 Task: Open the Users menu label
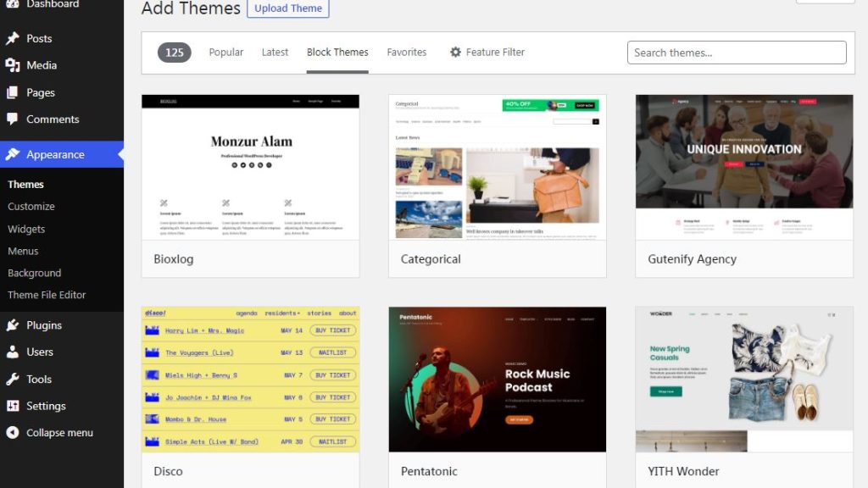[40, 352]
